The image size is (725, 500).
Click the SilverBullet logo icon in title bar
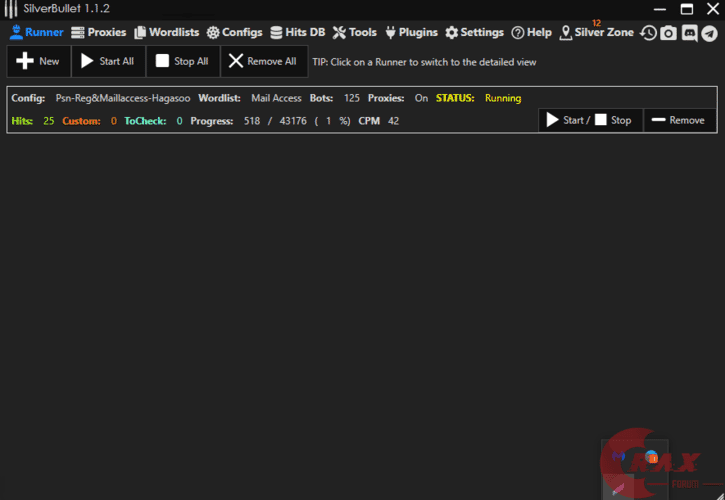coord(11,9)
